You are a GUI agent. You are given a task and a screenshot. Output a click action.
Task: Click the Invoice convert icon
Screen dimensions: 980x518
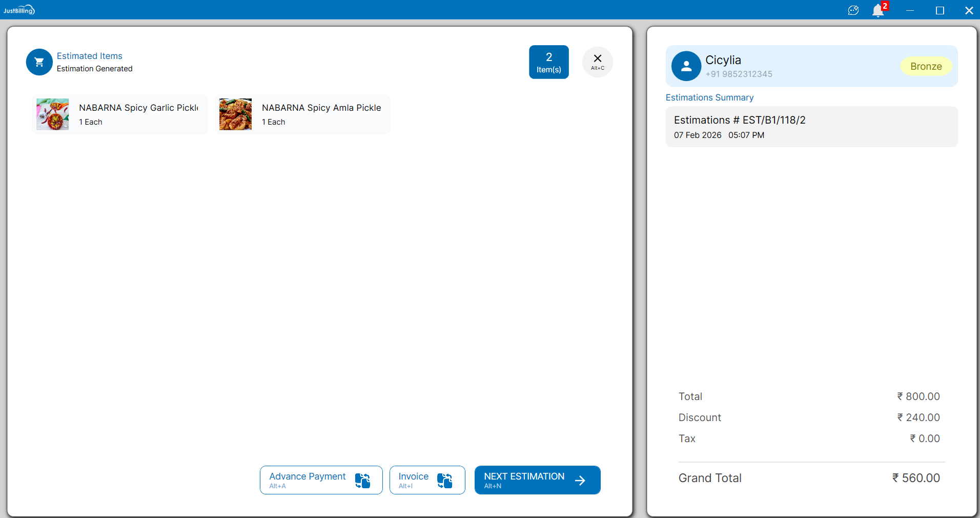click(x=444, y=481)
